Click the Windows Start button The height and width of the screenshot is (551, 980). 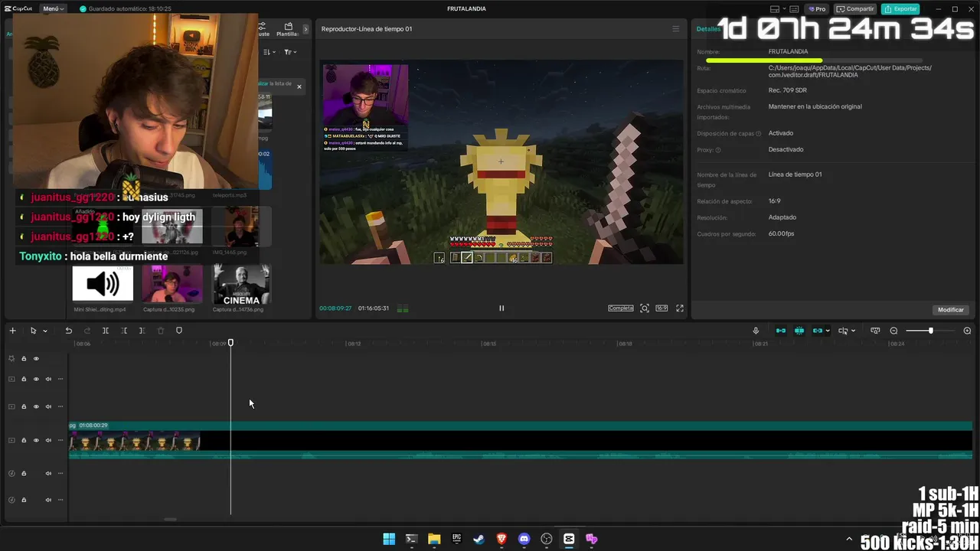pos(389,539)
